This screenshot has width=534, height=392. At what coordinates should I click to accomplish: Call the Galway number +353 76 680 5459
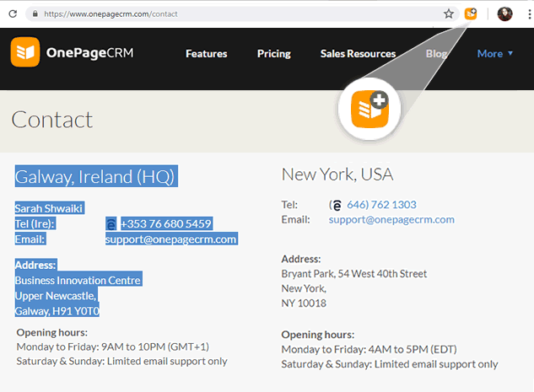coord(166,224)
